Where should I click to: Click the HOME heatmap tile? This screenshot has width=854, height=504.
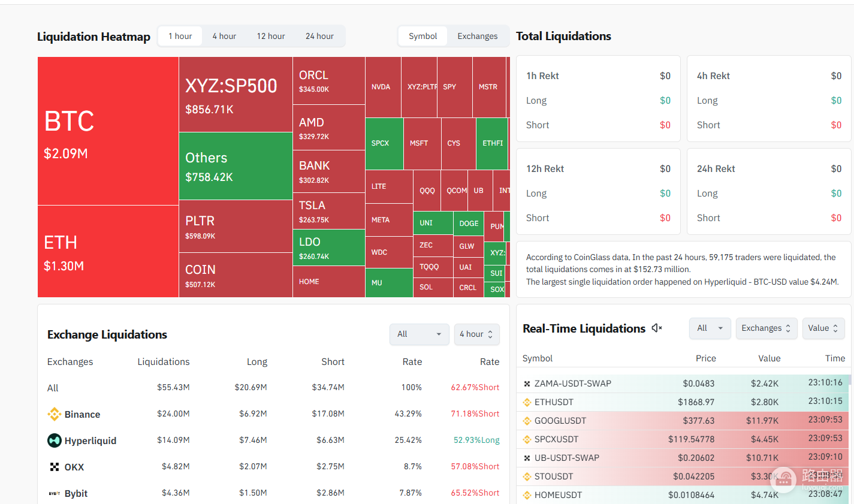point(329,282)
